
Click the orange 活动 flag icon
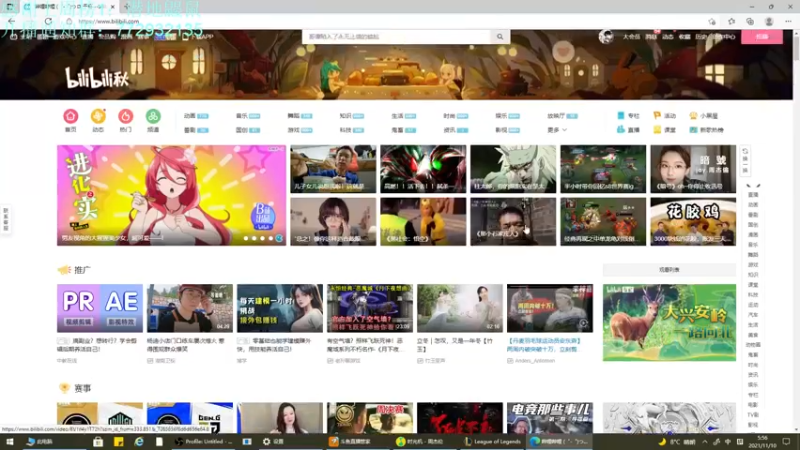click(657, 116)
